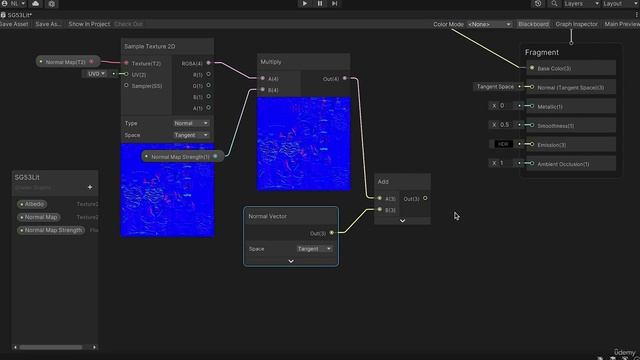Toggle the Blackboard panel

coord(533,24)
